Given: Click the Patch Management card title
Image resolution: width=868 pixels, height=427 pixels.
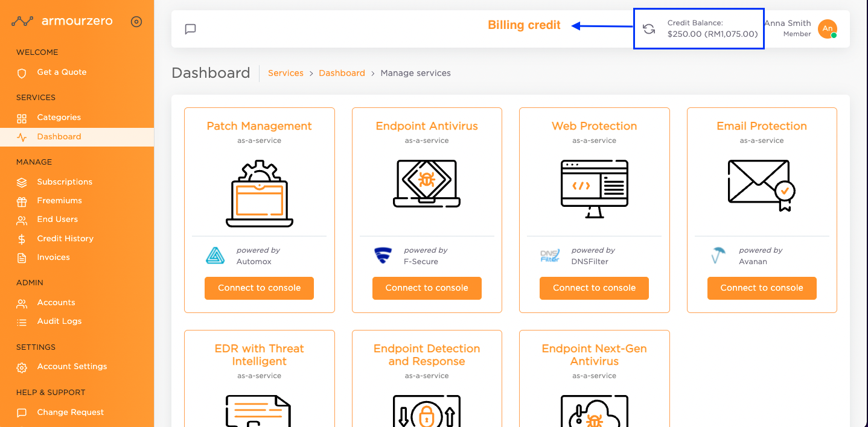Looking at the screenshot, I should (x=260, y=126).
